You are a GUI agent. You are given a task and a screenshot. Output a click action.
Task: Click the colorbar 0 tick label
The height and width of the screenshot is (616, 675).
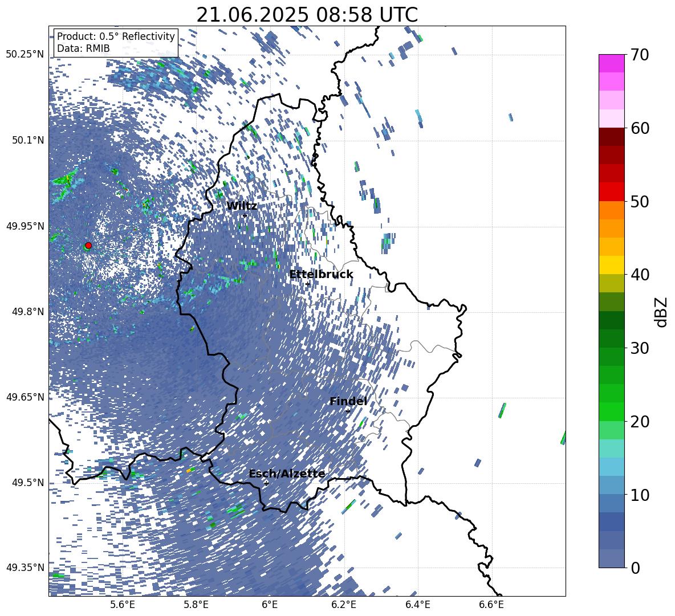pos(635,568)
